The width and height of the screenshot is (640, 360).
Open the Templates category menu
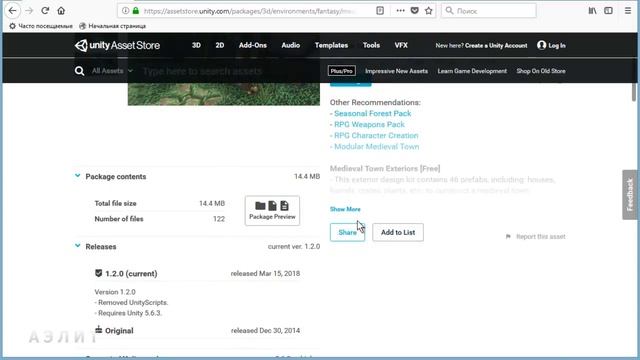331,45
